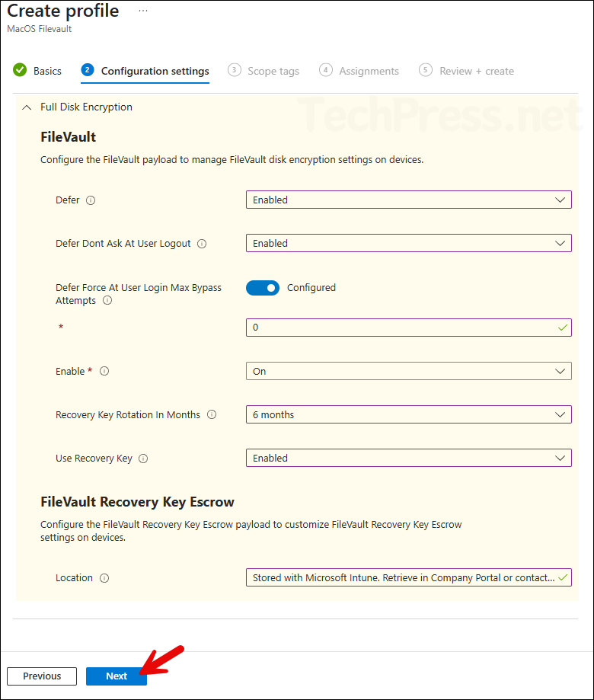The height and width of the screenshot is (700, 594).
Task: Click the Enable setting info icon
Action: (x=104, y=371)
